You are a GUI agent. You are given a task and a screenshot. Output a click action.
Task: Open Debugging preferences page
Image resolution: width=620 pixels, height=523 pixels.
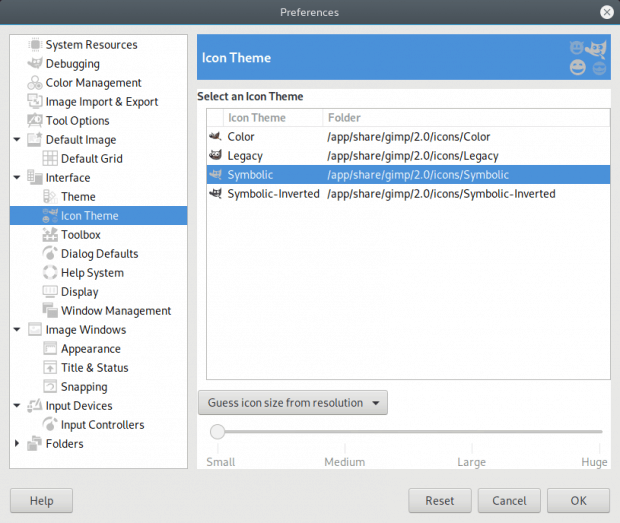[73, 64]
